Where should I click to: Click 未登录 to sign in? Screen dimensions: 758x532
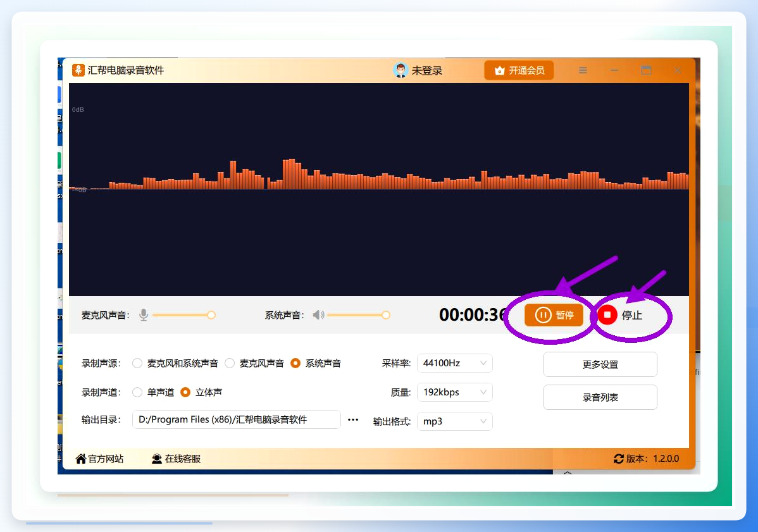tap(427, 71)
